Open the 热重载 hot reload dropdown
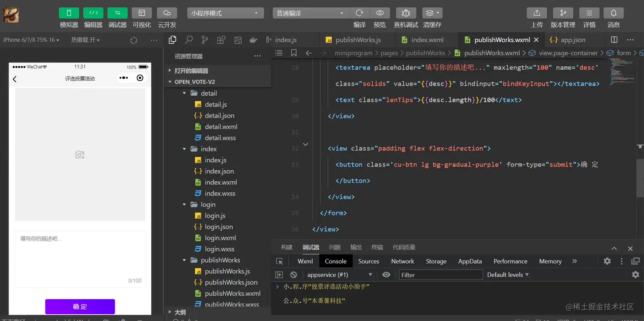Viewport: 644px width, 321px height. [85, 40]
